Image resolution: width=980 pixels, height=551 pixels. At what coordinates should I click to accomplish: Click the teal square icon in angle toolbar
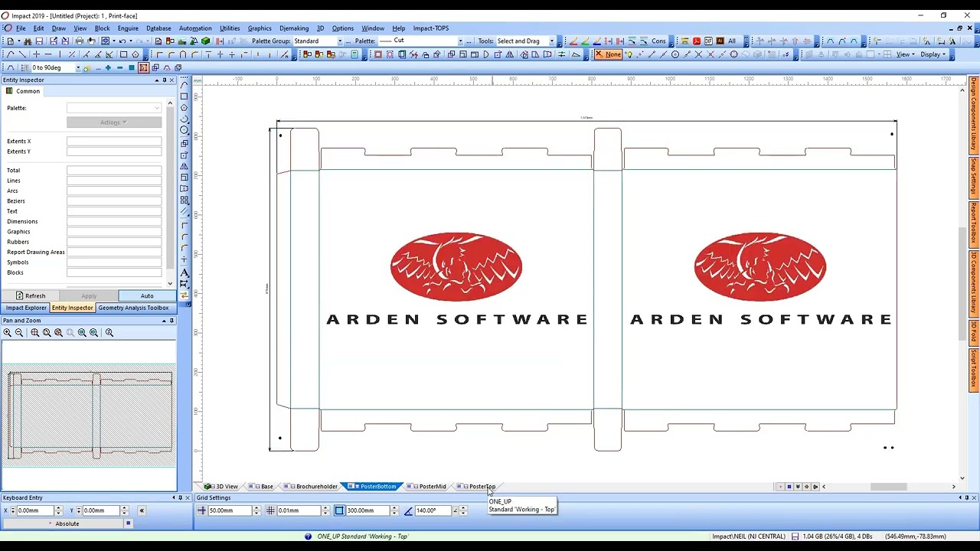132,67
